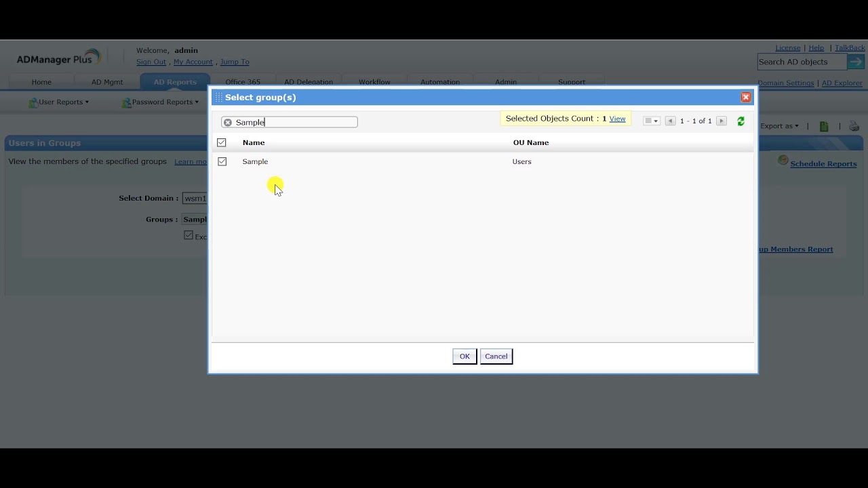Confirm selection with OK button
The width and height of the screenshot is (868, 488).
(465, 357)
